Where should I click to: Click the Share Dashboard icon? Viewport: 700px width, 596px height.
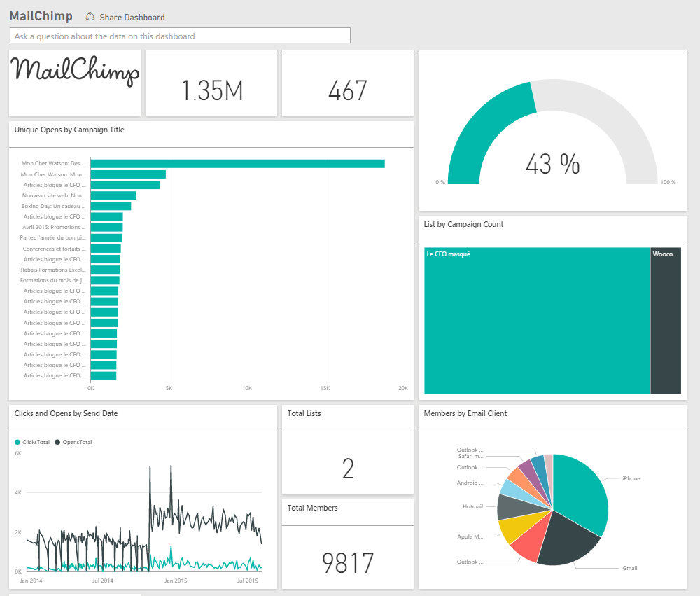click(x=90, y=16)
